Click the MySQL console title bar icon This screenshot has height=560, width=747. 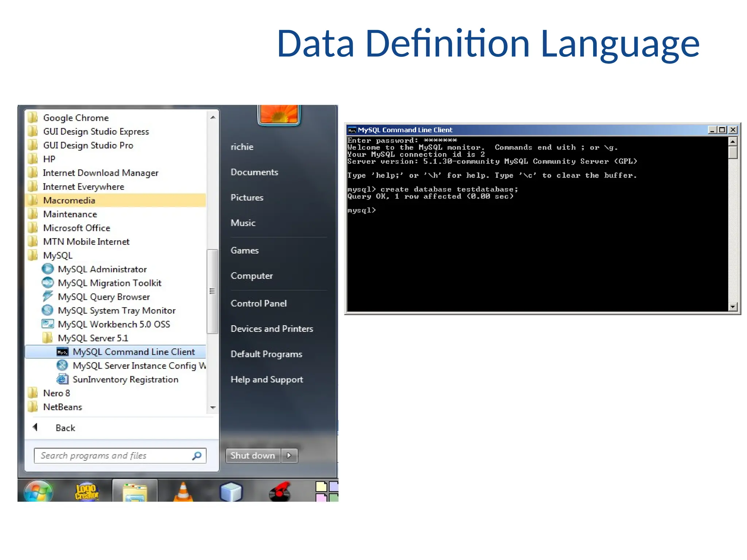(352, 130)
